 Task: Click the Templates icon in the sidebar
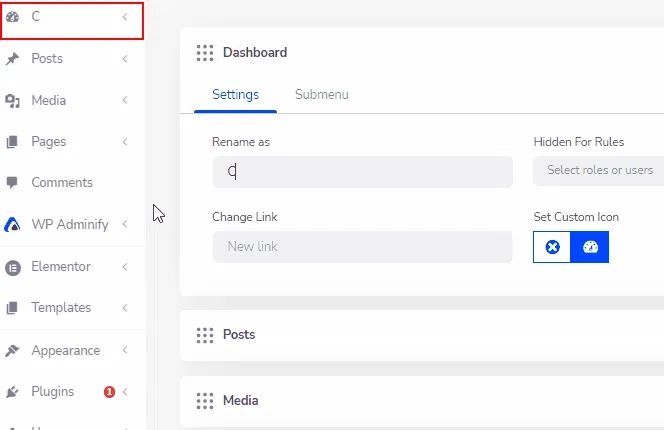point(12,308)
